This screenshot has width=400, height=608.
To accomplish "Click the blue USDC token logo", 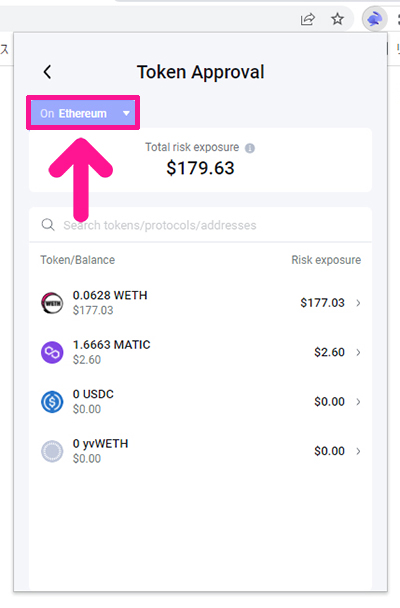I will [x=52, y=402].
